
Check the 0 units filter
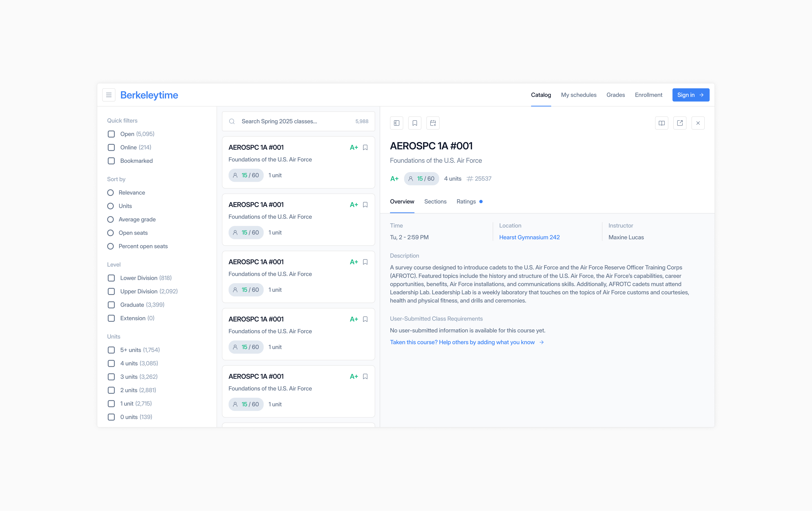(x=111, y=417)
